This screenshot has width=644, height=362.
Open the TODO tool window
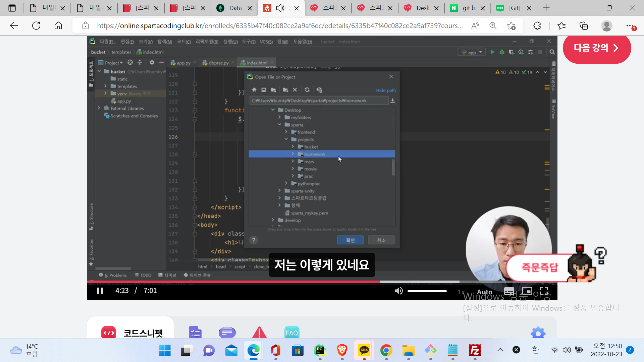(143, 275)
